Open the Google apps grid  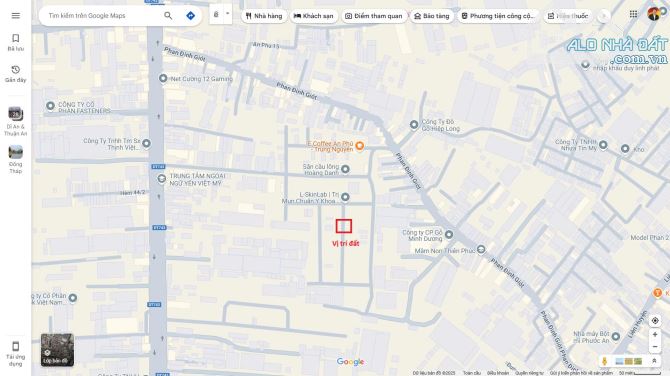click(x=633, y=15)
